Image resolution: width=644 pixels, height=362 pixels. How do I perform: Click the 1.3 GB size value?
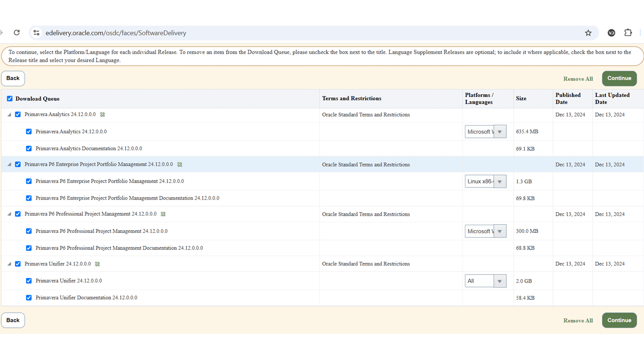[524, 182]
